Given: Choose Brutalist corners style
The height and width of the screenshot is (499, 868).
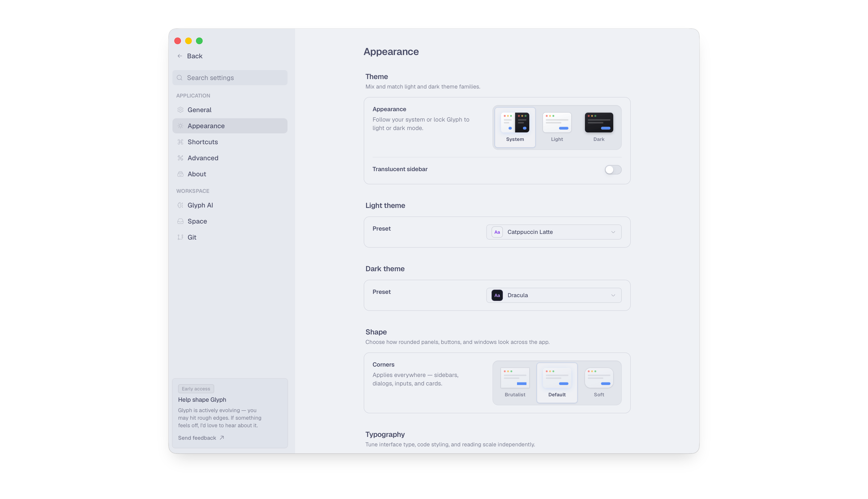Looking at the screenshot, I should point(515,382).
